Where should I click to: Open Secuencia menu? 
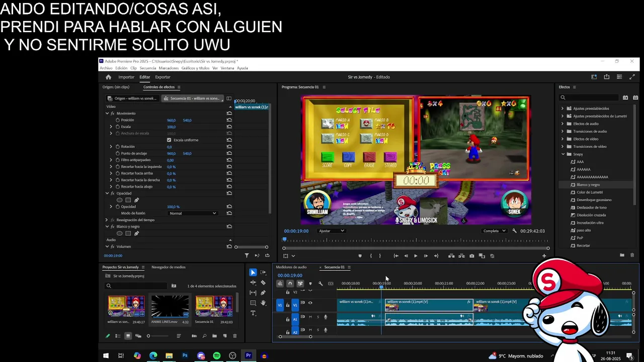pyautogui.click(x=148, y=68)
